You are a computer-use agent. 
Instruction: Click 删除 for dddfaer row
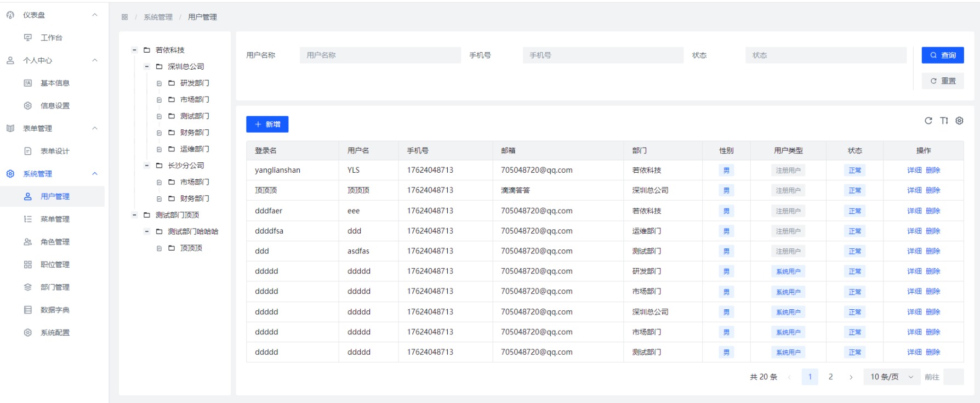933,211
